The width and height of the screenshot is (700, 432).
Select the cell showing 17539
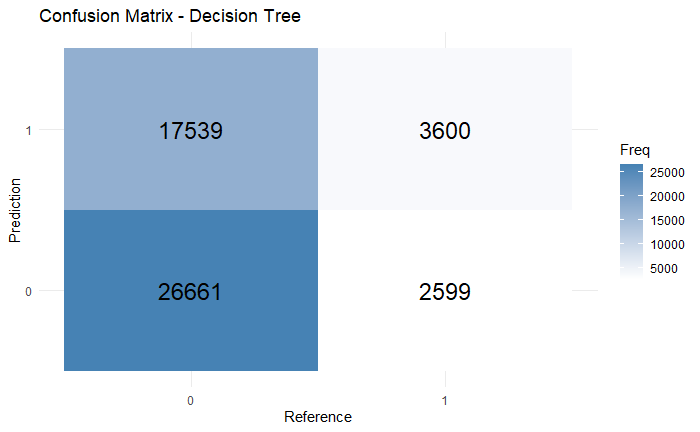pos(191,130)
